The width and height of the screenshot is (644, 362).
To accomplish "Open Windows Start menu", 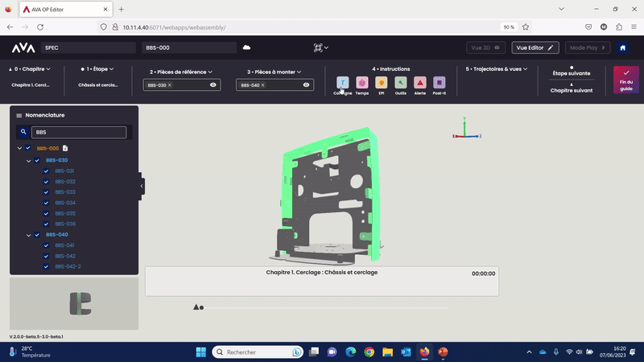I will click(x=201, y=352).
